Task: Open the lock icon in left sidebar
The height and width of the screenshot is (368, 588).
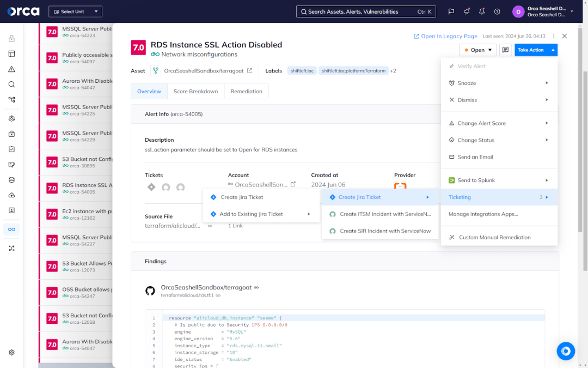Action: coord(11,38)
